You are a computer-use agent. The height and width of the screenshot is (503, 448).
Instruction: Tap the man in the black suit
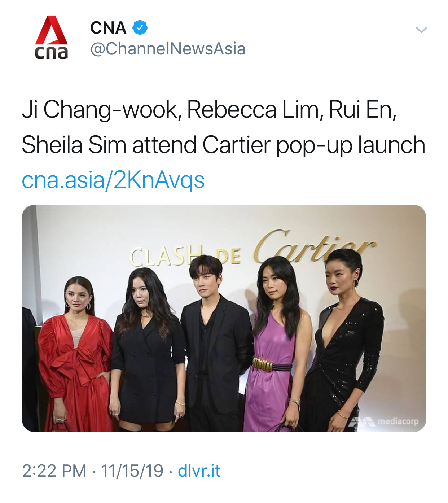coord(215,343)
